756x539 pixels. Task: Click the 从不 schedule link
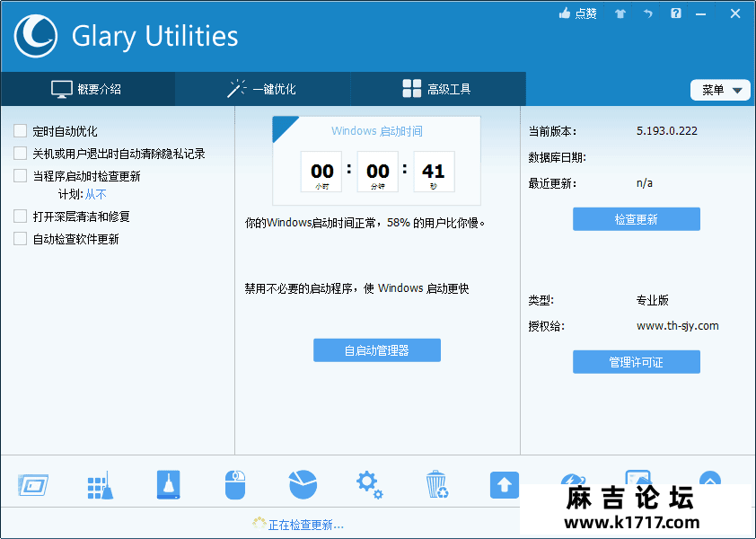tap(96, 194)
